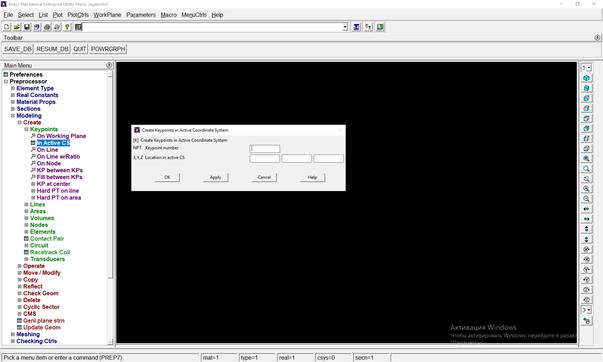Collapse the Keypoints tree node
This screenshot has width=603, height=362.
coord(27,129)
